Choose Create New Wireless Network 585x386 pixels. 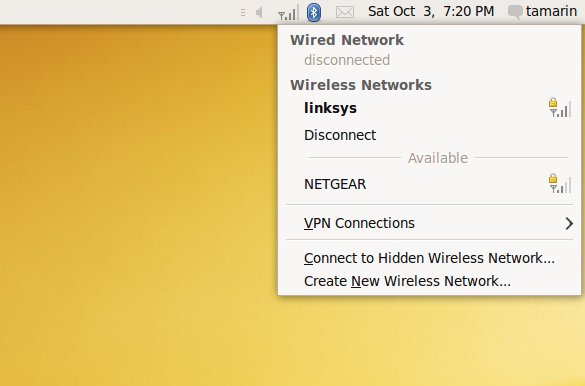(x=429, y=281)
